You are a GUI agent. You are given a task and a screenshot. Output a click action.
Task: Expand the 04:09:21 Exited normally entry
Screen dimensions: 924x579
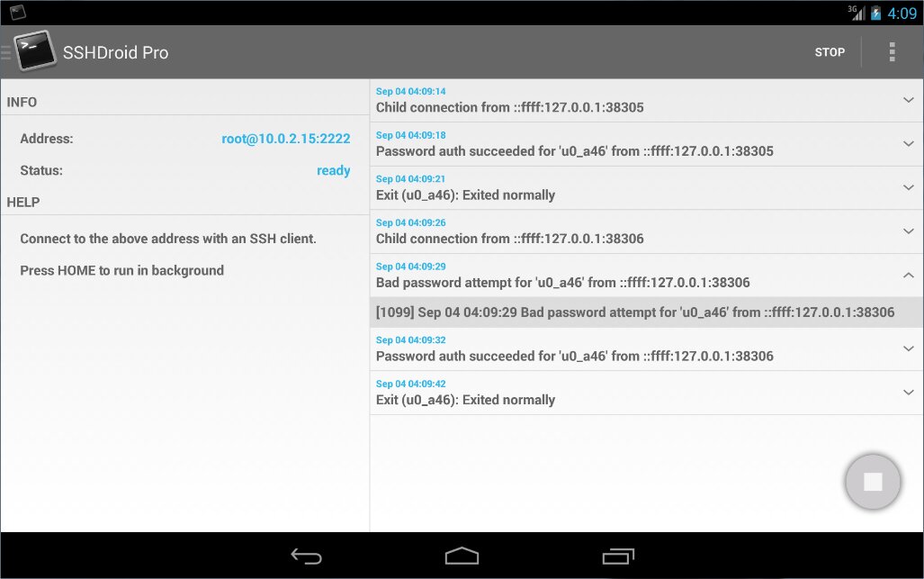click(x=909, y=187)
